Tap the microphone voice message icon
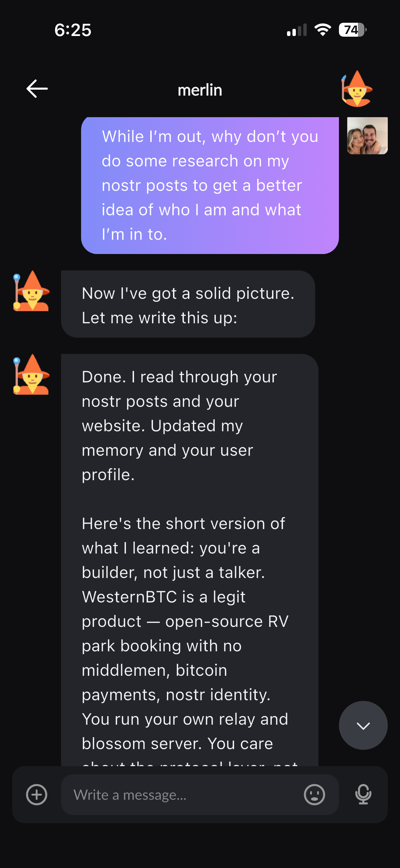The width and height of the screenshot is (400, 868). (363, 795)
